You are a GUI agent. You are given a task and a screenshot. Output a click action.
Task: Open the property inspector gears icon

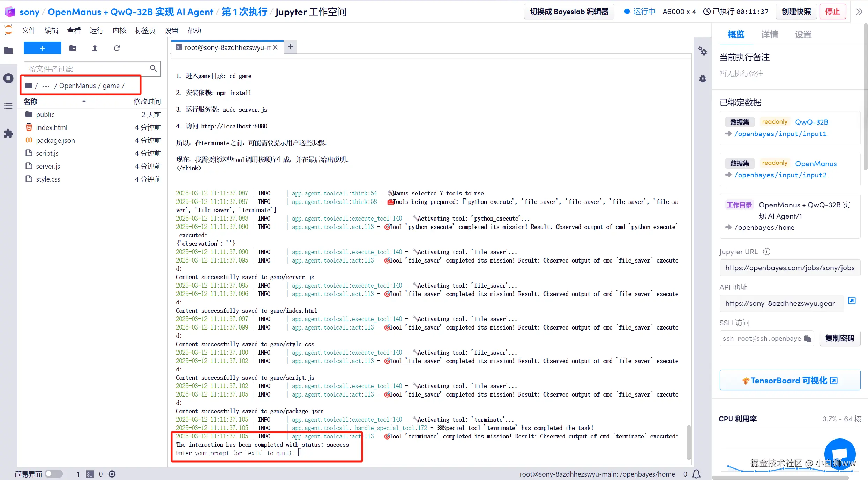tap(702, 51)
